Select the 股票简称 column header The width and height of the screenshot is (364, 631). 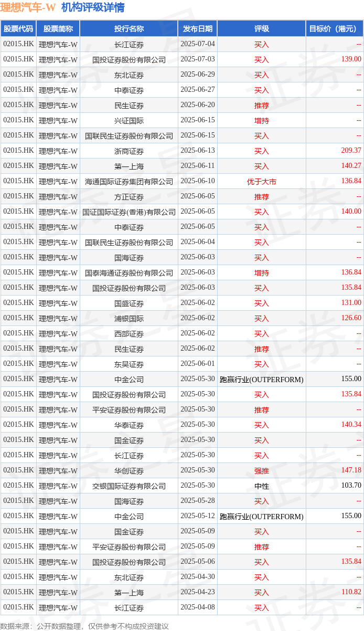[x=58, y=29]
